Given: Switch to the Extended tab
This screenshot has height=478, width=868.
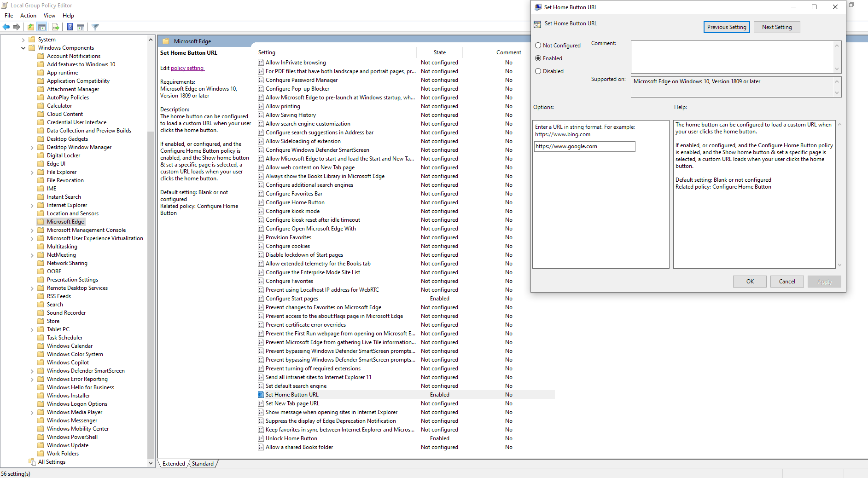Looking at the screenshot, I should coord(174,464).
